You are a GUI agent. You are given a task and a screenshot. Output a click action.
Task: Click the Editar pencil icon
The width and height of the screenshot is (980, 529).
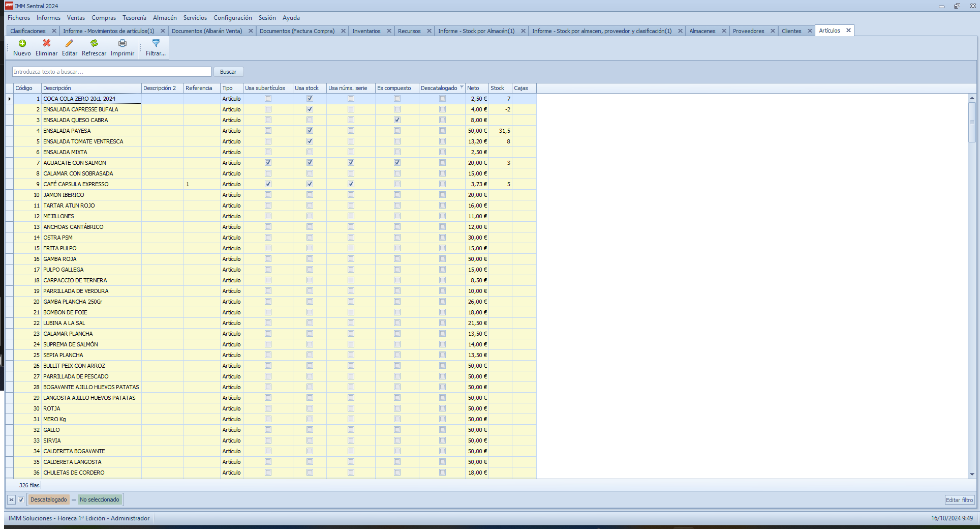pyautogui.click(x=69, y=44)
